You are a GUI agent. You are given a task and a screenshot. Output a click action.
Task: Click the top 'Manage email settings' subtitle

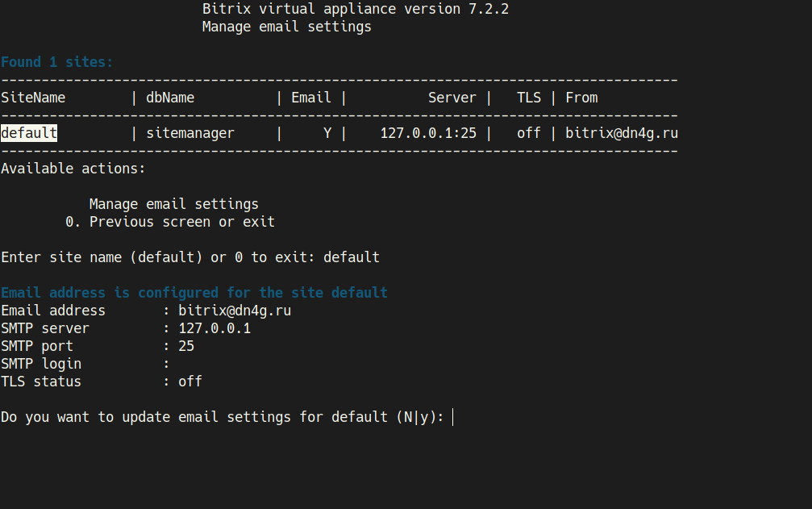coord(287,27)
